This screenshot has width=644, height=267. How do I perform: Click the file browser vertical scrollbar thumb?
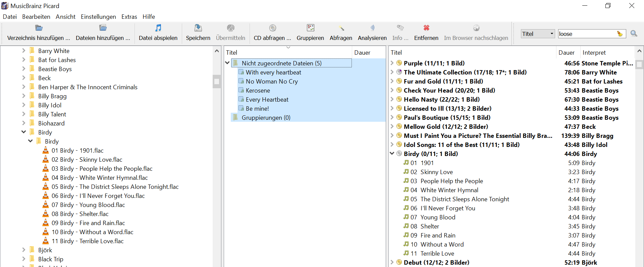point(217,81)
